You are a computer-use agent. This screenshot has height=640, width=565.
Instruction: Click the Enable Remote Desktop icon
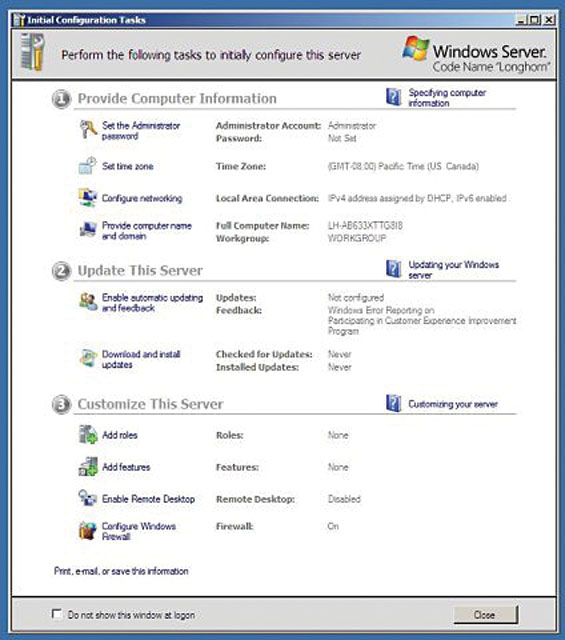[87, 498]
